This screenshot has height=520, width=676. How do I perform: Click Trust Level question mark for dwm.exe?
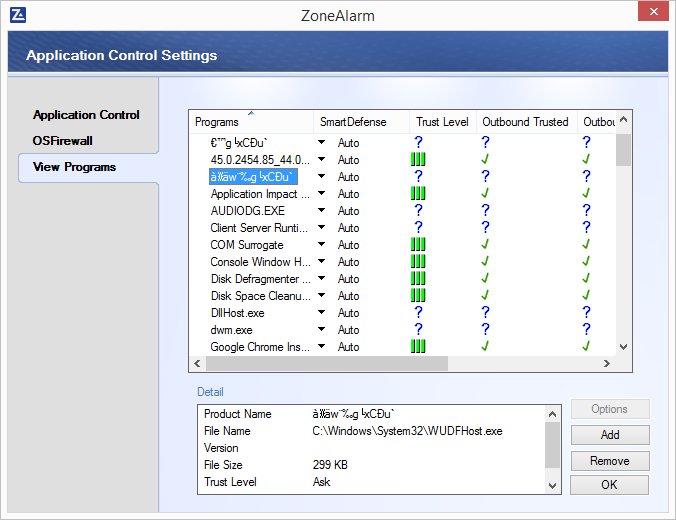click(x=418, y=329)
